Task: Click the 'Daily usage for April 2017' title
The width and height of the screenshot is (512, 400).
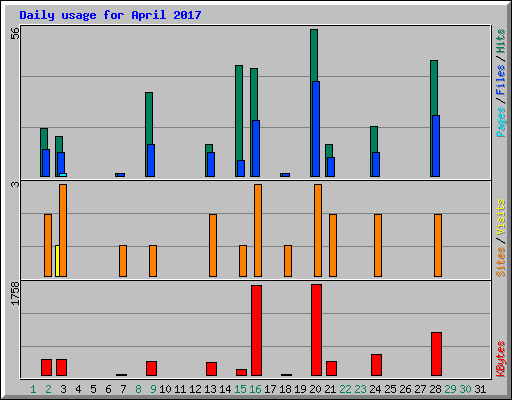Action: (110, 15)
